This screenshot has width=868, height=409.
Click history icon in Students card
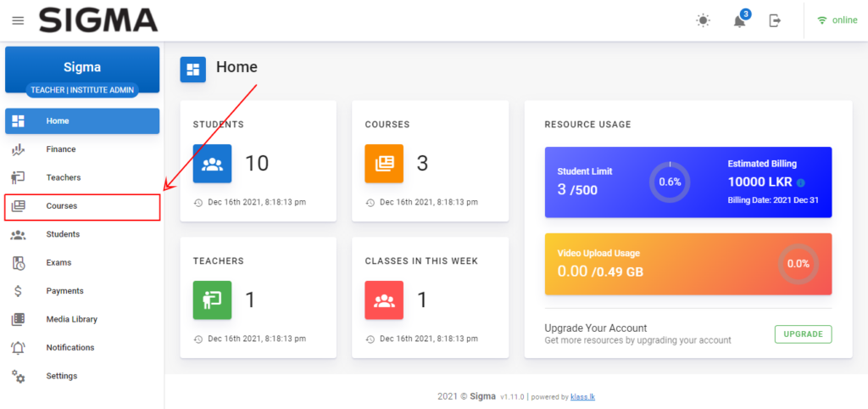[x=198, y=203]
